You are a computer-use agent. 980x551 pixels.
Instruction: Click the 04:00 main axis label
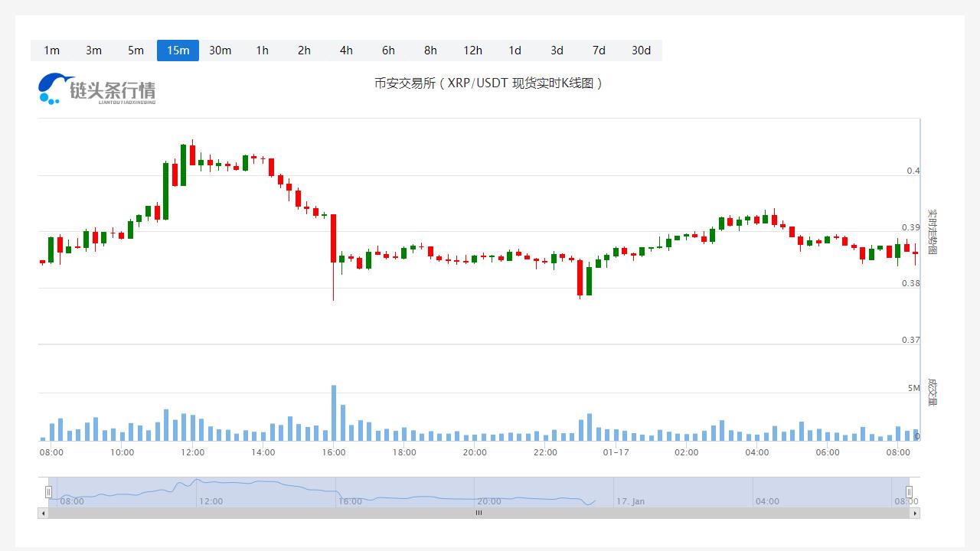(x=757, y=452)
